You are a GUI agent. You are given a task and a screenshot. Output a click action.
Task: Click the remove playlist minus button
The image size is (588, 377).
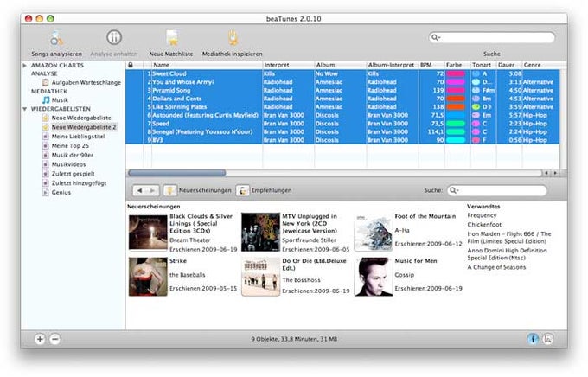tap(54, 340)
